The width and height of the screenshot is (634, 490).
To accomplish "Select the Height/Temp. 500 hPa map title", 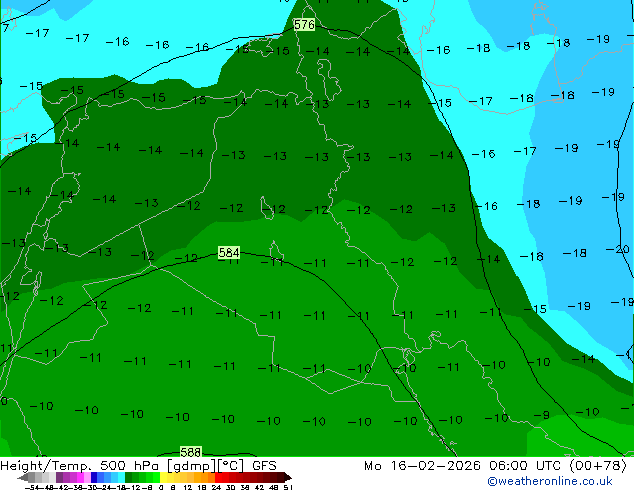I will tap(81, 466).
